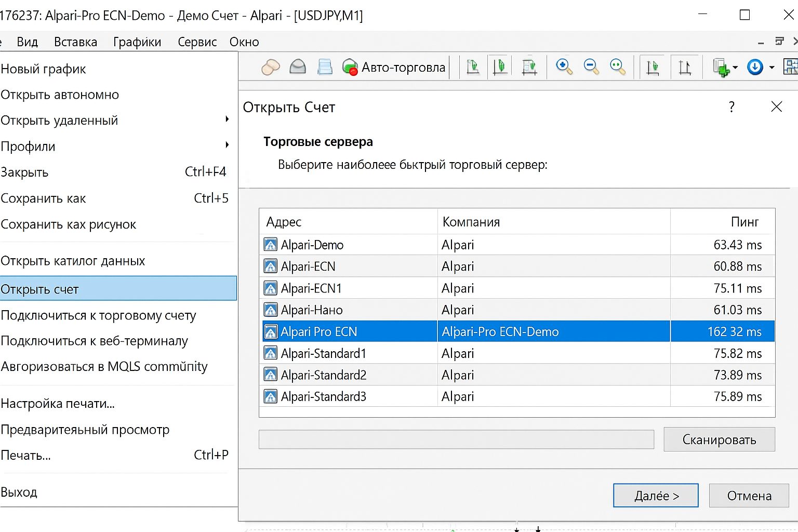
Task: Click the server icon next to Alpari-Standard2
Action: pos(271,375)
